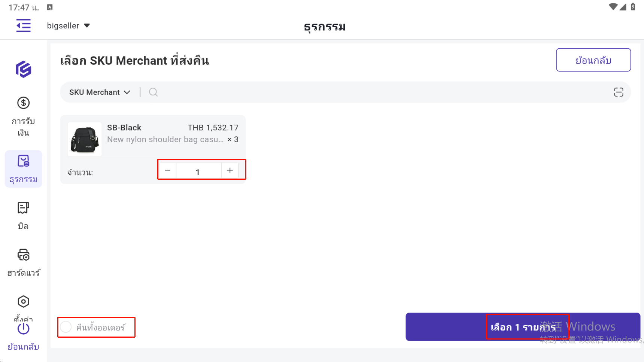Open the ธุรกรรม transactions sidebar tab
Screen dimensions: 644x362
click(23, 169)
